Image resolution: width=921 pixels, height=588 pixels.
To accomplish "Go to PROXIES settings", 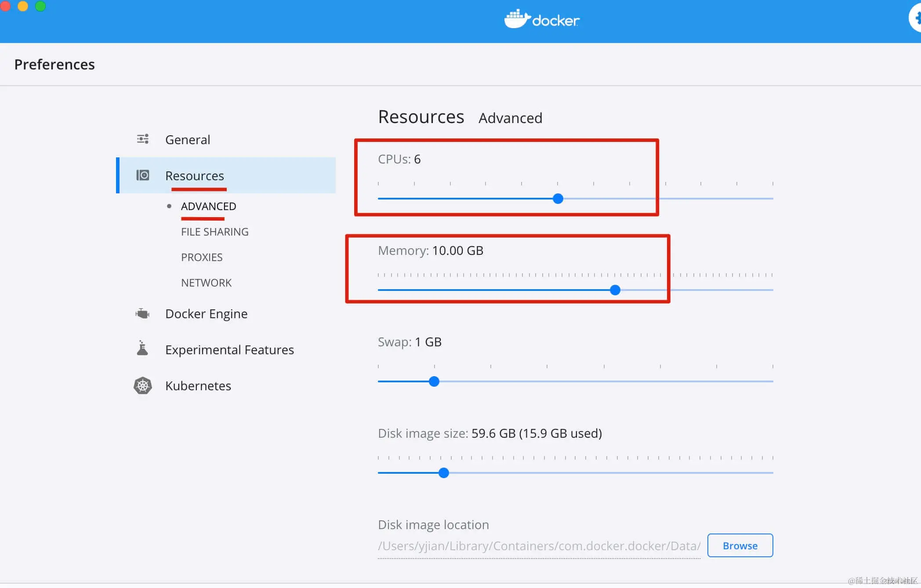I will click(x=202, y=258).
